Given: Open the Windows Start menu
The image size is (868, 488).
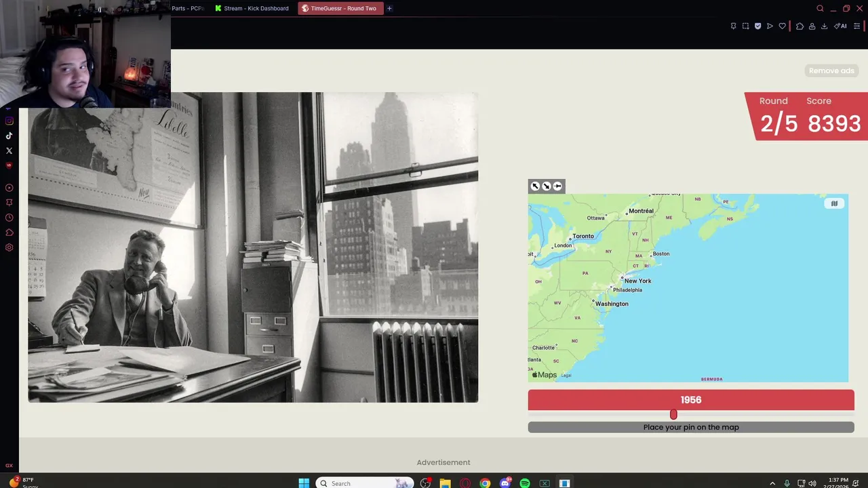Looking at the screenshot, I should click(x=304, y=483).
